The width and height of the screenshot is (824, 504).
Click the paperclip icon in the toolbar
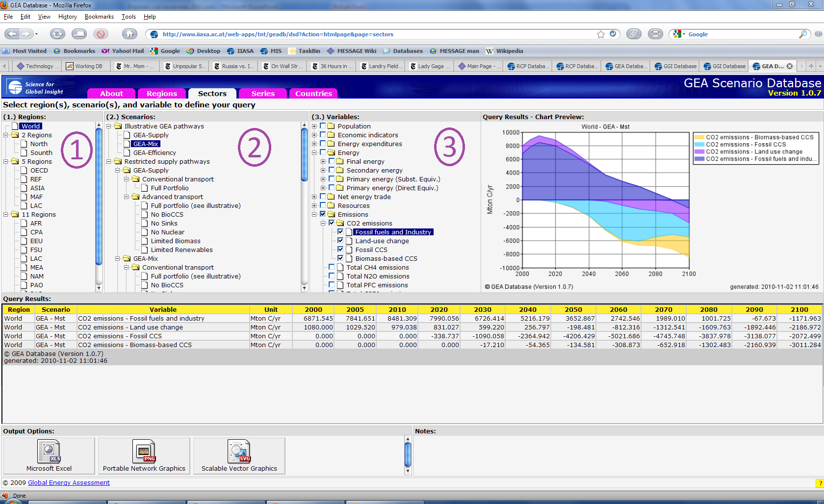tap(634, 34)
